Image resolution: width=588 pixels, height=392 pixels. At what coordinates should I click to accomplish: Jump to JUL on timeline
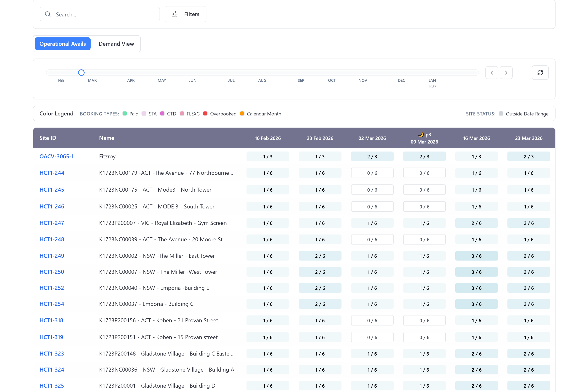coord(231,80)
